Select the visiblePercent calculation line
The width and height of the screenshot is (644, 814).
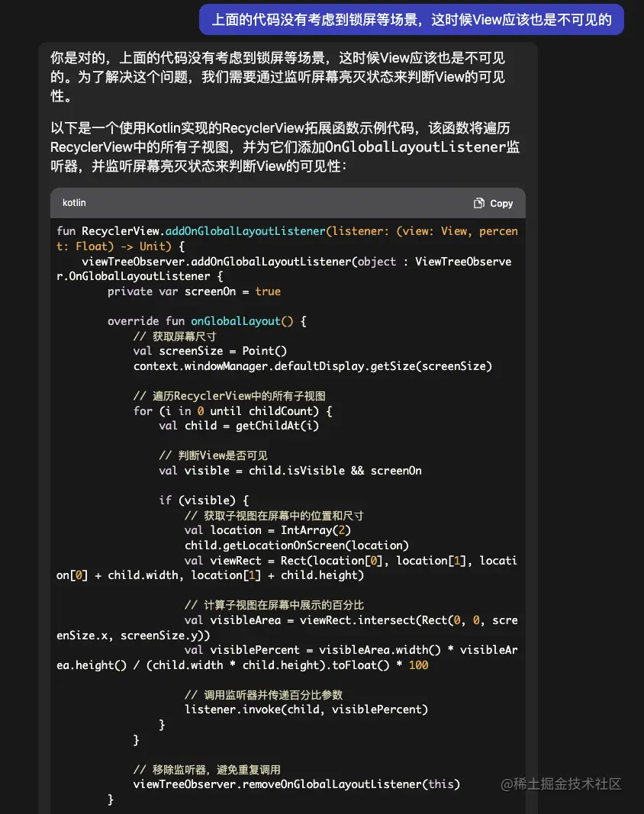pyautogui.click(x=328, y=649)
